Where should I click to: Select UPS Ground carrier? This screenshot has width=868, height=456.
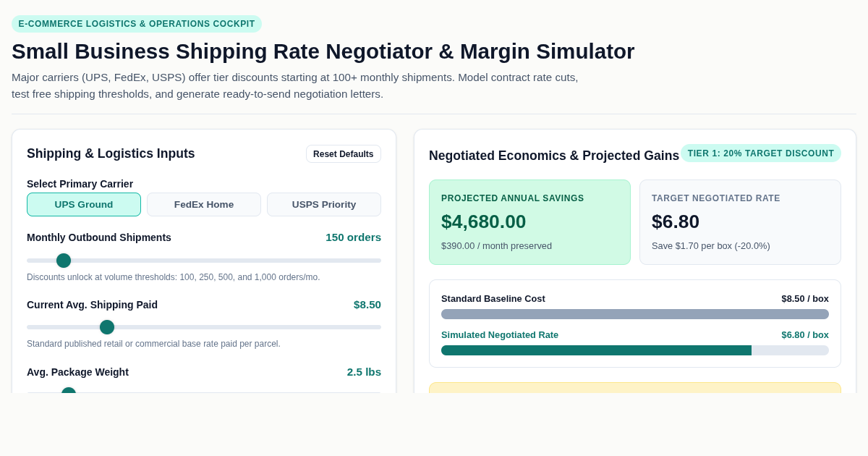pyautogui.click(x=84, y=204)
